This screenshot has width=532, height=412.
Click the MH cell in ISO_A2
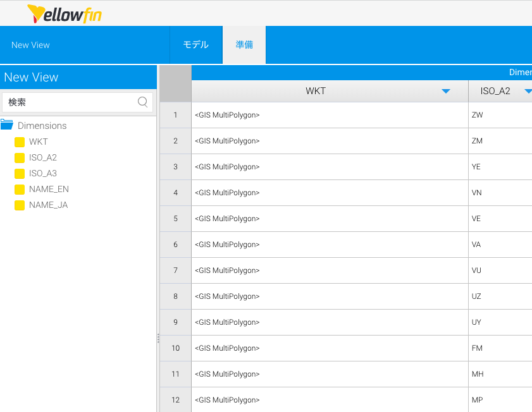coord(500,374)
